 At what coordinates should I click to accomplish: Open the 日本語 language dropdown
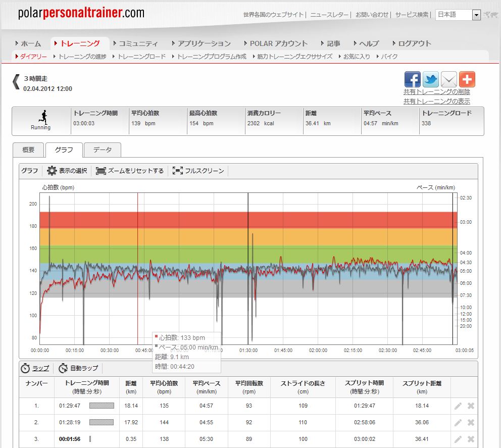coord(458,15)
